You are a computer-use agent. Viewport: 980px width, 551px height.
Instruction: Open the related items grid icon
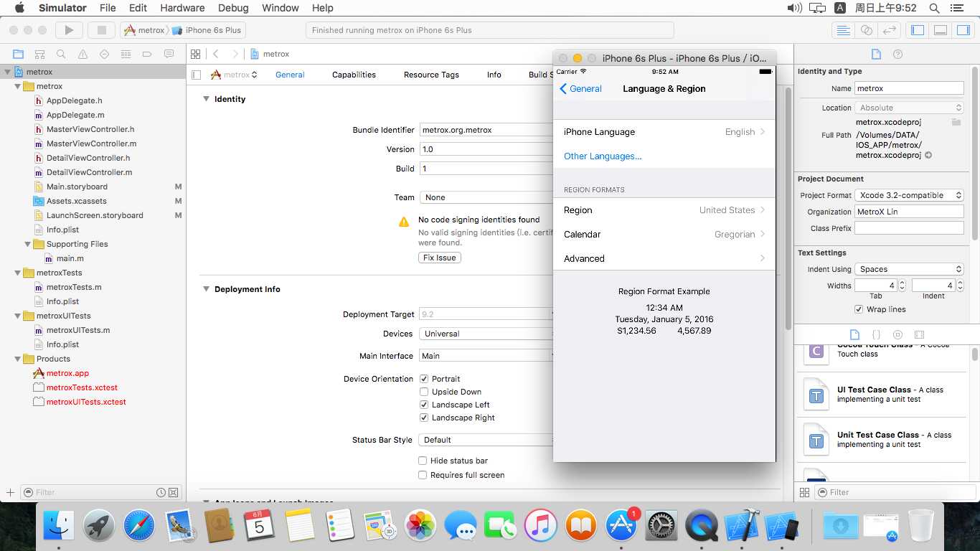coord(195,54)
